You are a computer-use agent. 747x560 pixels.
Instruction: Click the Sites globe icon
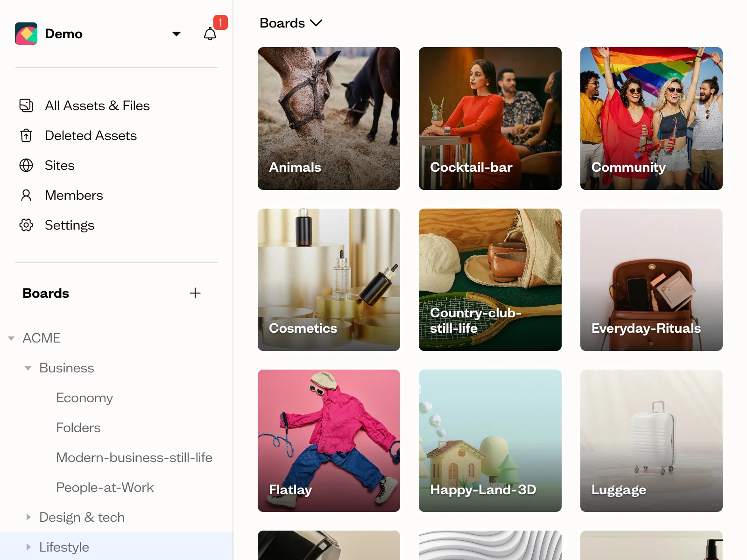[26, 165]
